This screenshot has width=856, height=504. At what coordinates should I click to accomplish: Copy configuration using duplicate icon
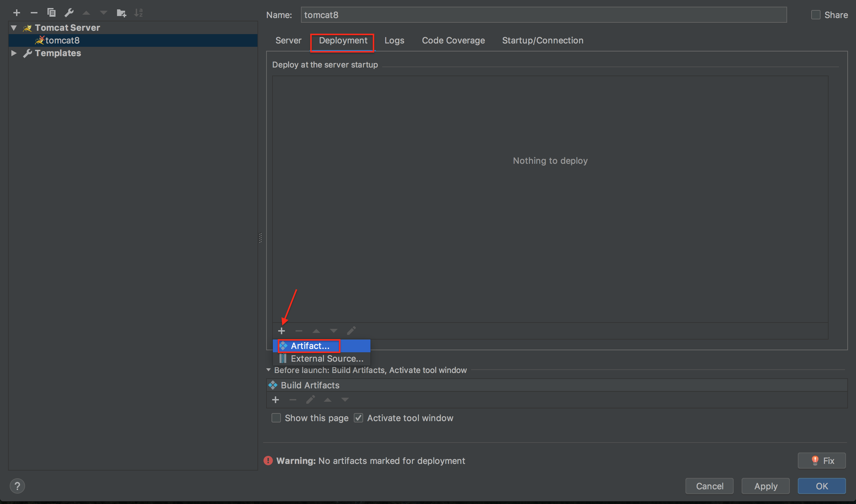pyautogui.click(x=51, y=13)
